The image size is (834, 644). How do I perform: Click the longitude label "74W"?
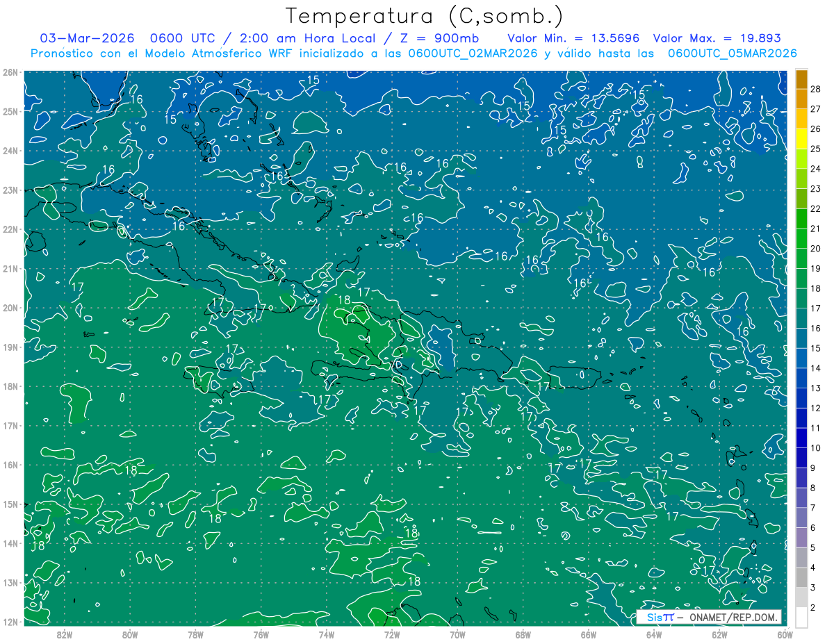pyautogui.click(x=326, y=634)
